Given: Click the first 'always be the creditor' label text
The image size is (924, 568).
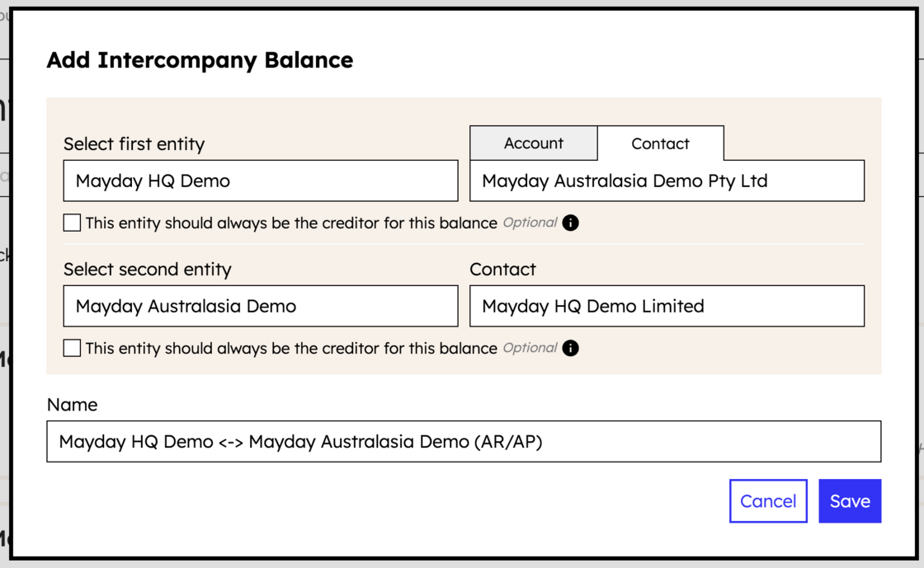Looking at the screenshot, I should pyautogui.click(x=291, y=223).
